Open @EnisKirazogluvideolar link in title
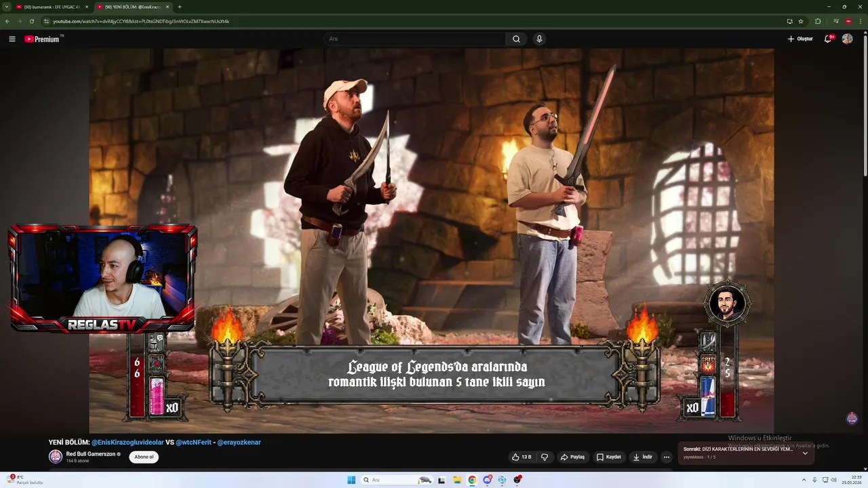The image size is (868, 488). [128, 442]
